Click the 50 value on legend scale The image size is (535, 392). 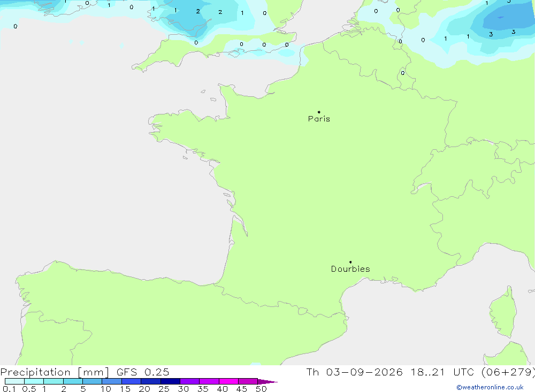[x=261, y=389]
